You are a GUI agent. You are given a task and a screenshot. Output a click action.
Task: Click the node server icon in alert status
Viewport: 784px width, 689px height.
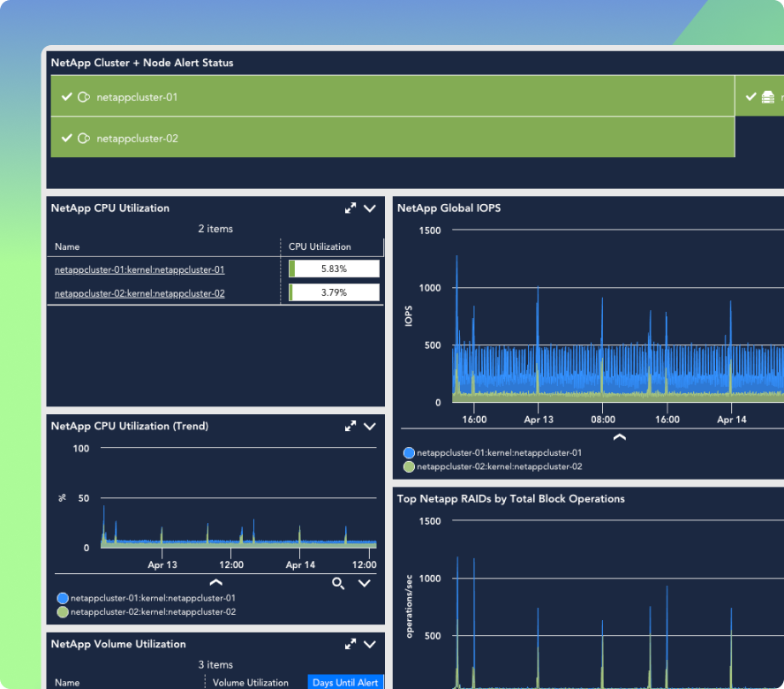[x=768, y=97]
